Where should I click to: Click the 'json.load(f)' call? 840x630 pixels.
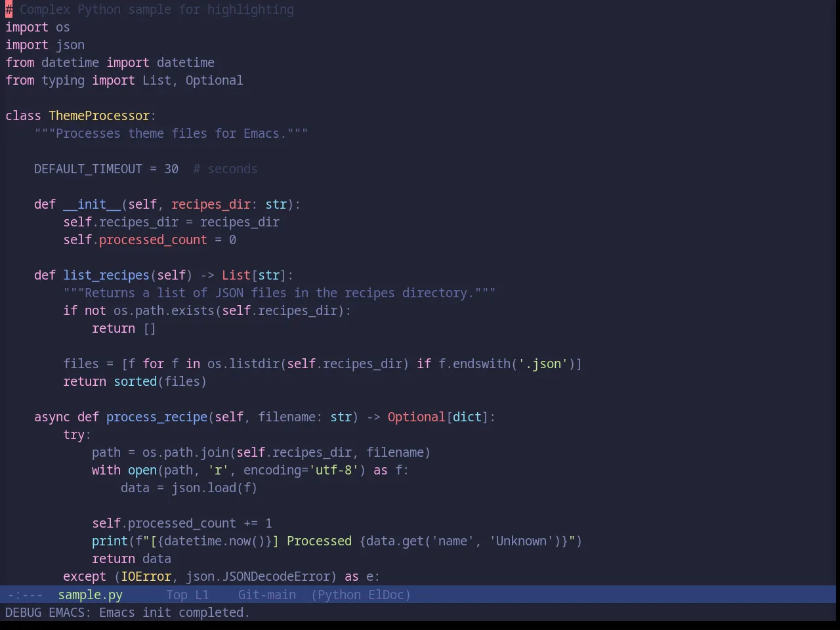pos(215,488)
